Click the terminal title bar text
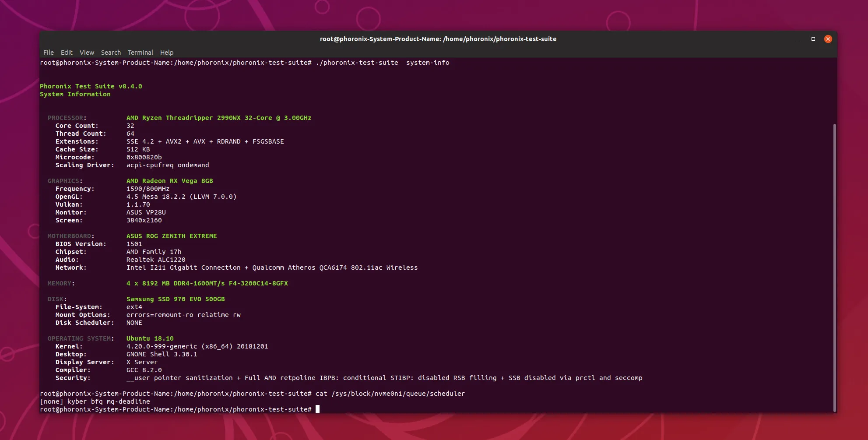The image size is (868, 440). coord(438,39)
